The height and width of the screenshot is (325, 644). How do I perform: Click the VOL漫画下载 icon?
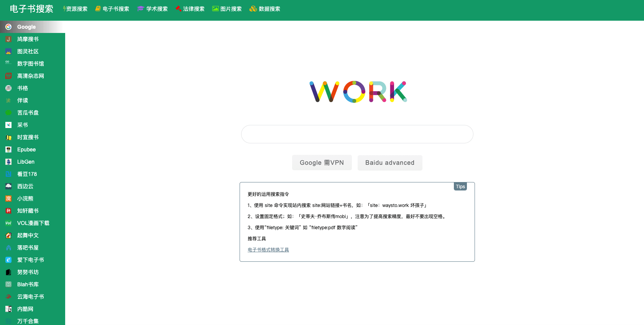(8, 223)
